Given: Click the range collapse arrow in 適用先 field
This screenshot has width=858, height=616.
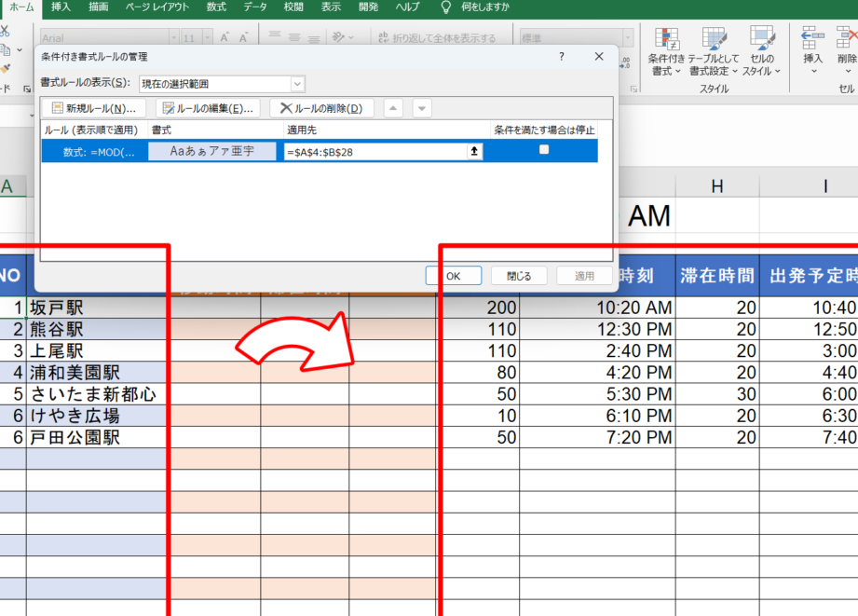Looking at the screenshot, I should coord(475,151).
